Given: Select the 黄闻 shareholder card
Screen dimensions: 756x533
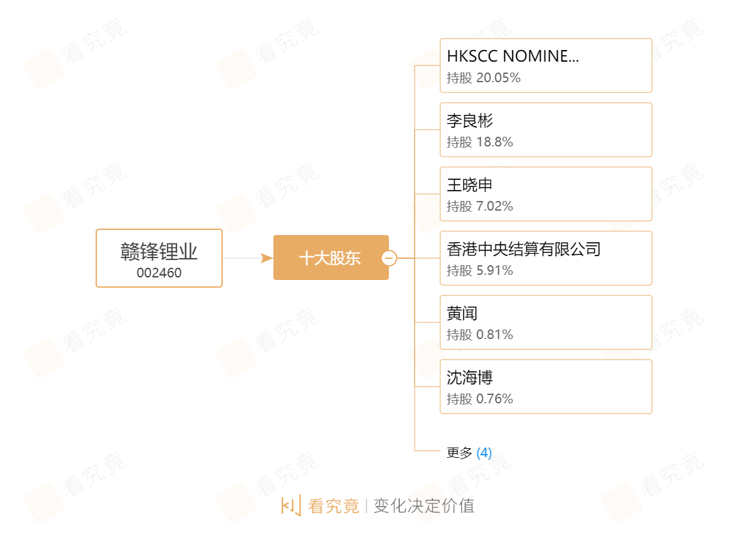Looking at the screenshot, I should (546, 322).
